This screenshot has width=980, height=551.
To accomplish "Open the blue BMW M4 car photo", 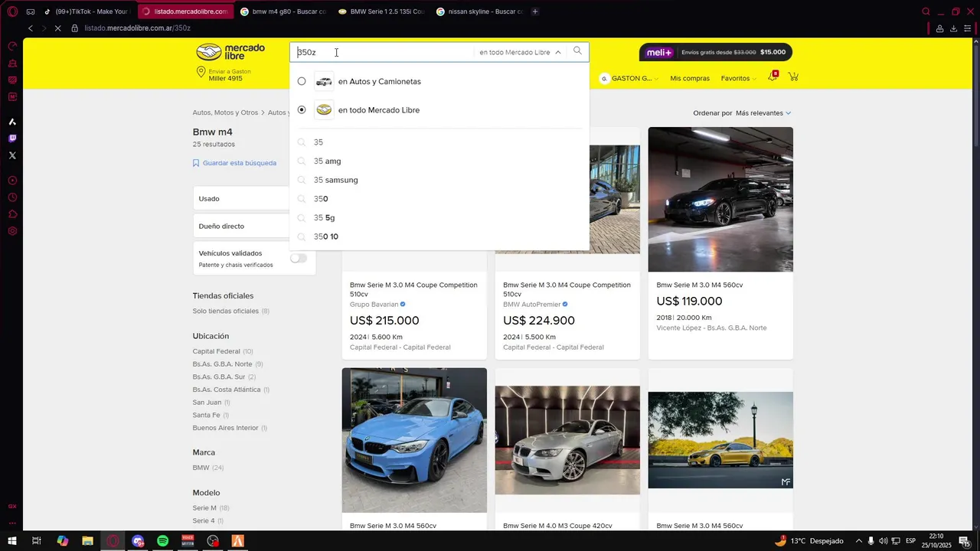I will click(414, 440).
